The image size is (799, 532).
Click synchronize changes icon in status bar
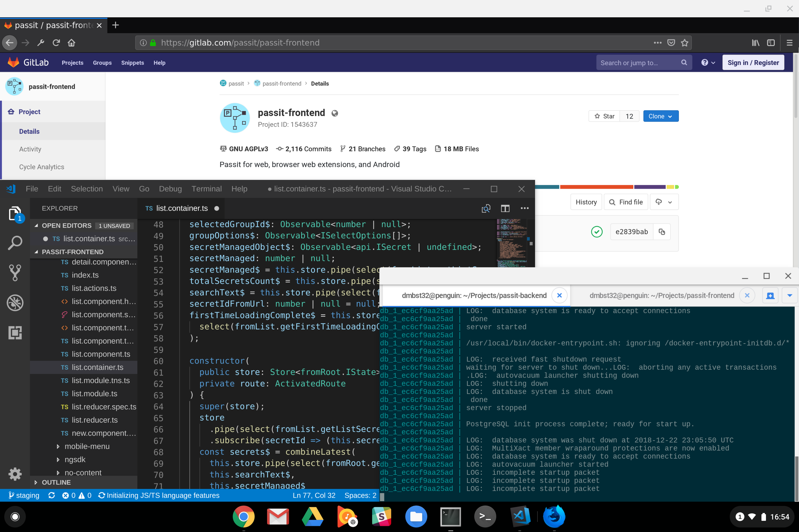[x=52, y=495]
